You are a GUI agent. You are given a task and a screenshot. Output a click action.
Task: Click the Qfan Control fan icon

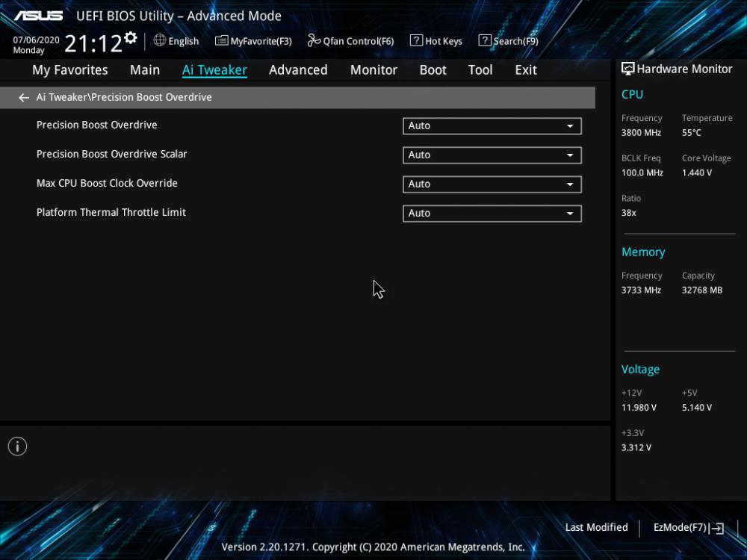(x=314, y=40)
